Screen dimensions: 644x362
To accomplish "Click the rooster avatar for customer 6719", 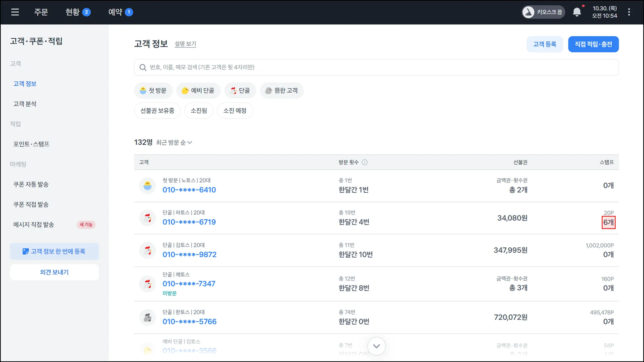I will [x=147, y=218].
